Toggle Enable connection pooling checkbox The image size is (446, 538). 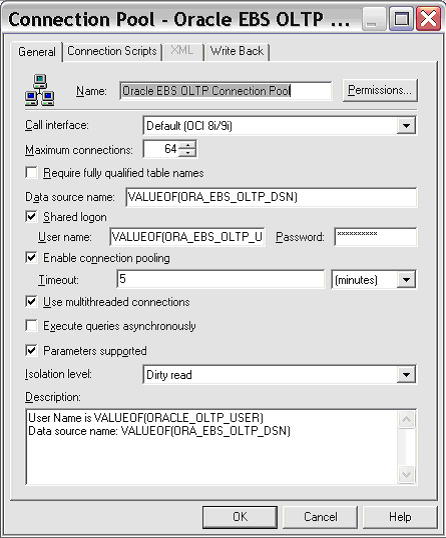tap(32, 258)
